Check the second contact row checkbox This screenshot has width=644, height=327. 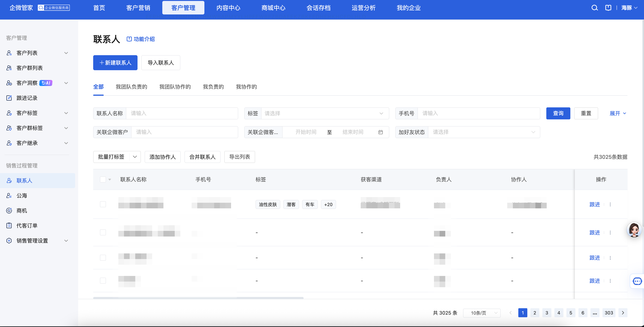pyautogui.click(x=103, y=232)
